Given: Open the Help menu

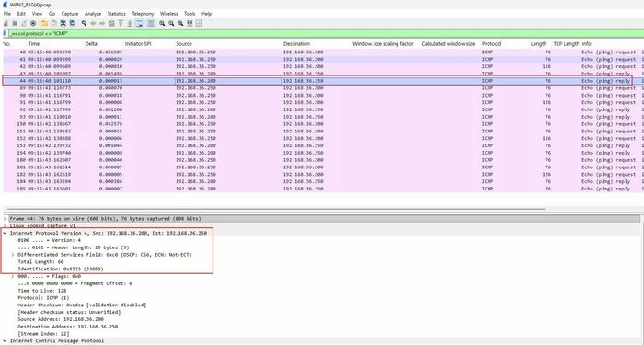Looking at the screenshot, I should tap(206, 14).
